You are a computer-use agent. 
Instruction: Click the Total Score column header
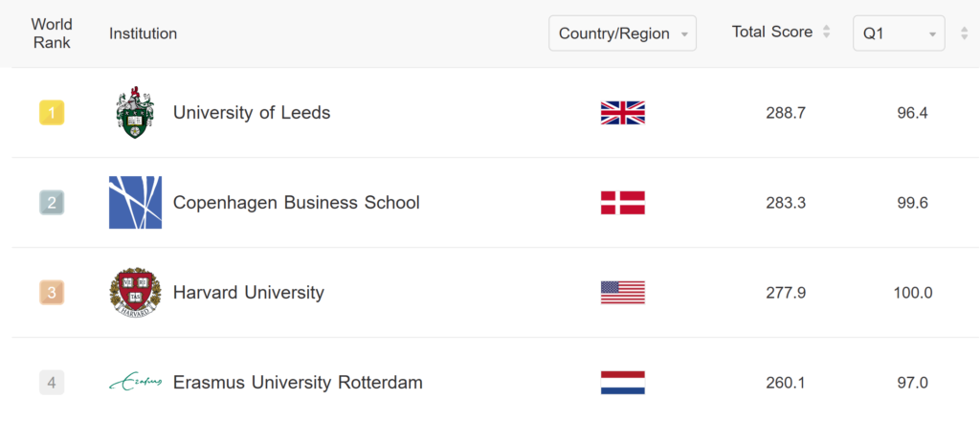(x=772, y=32)
